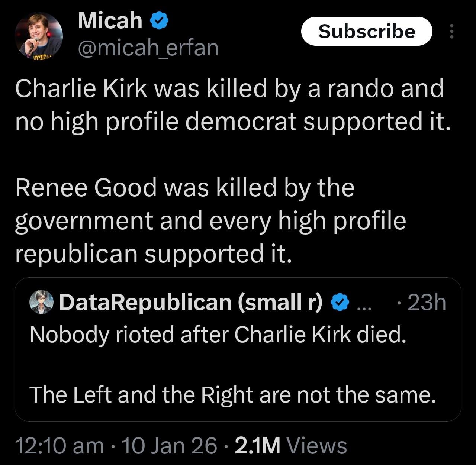Click "Nobody rioted after Charlie Kirk died" text
476x465 pixels.
point(218,335)
